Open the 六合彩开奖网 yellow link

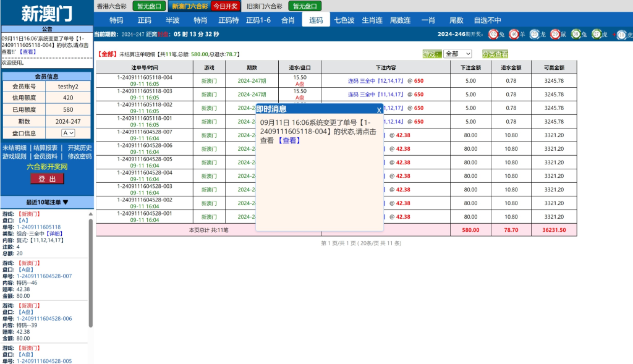[x=47, y=167]
